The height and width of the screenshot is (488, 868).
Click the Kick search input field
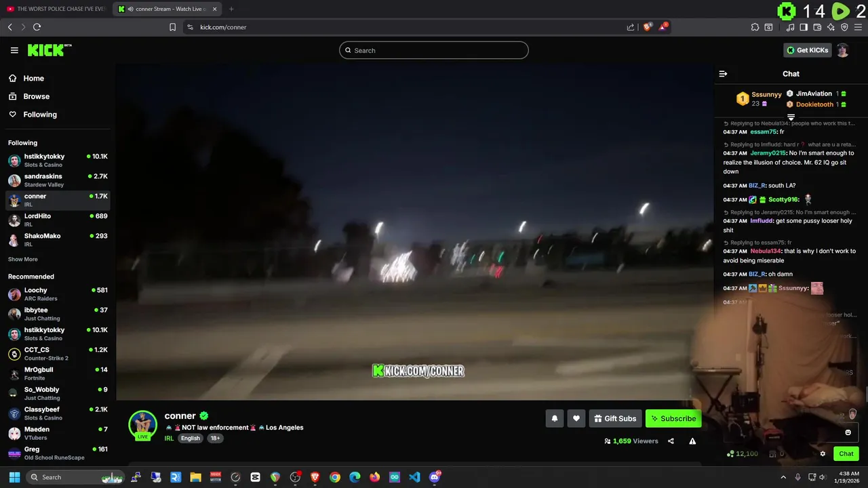434,50
